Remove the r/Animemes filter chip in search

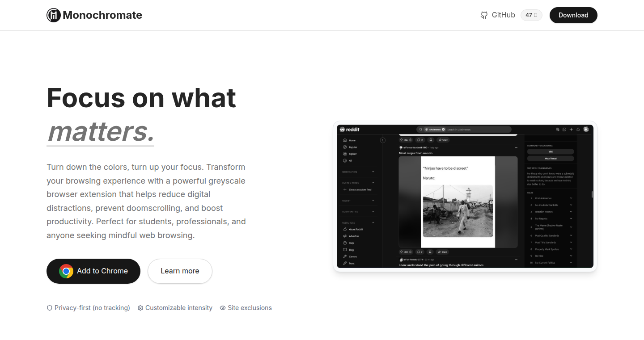tap(443, 130)
